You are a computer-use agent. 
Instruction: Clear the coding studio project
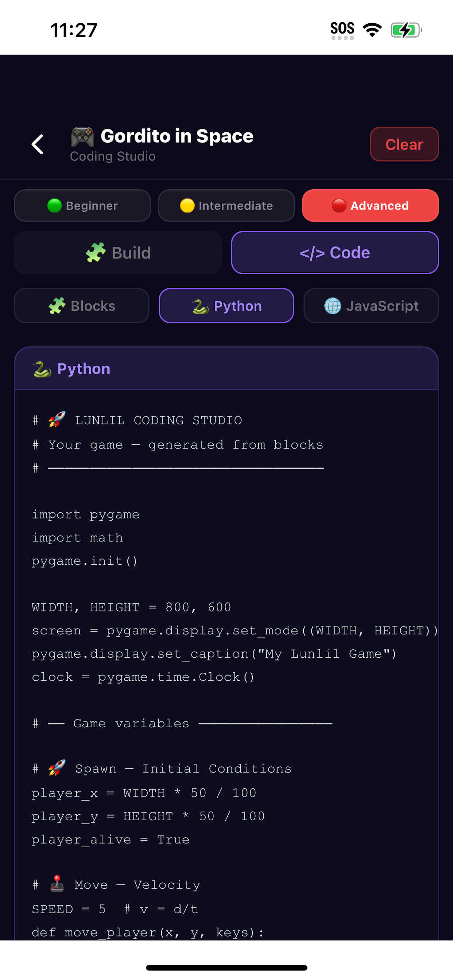(404, 144)
